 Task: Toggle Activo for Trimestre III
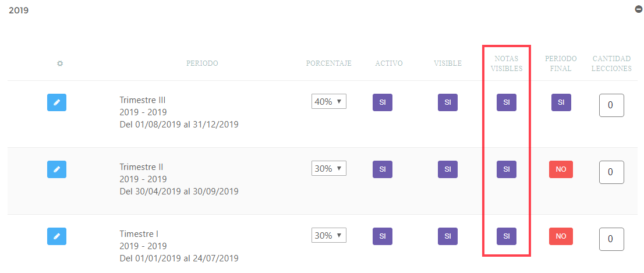(383, 102)
